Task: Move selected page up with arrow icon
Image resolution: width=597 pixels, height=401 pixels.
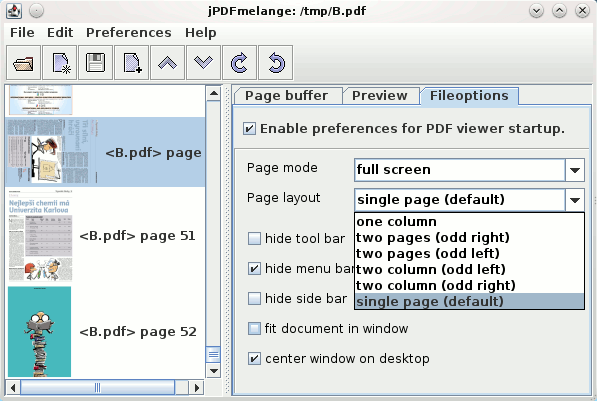Action: (x=168, y=63)
